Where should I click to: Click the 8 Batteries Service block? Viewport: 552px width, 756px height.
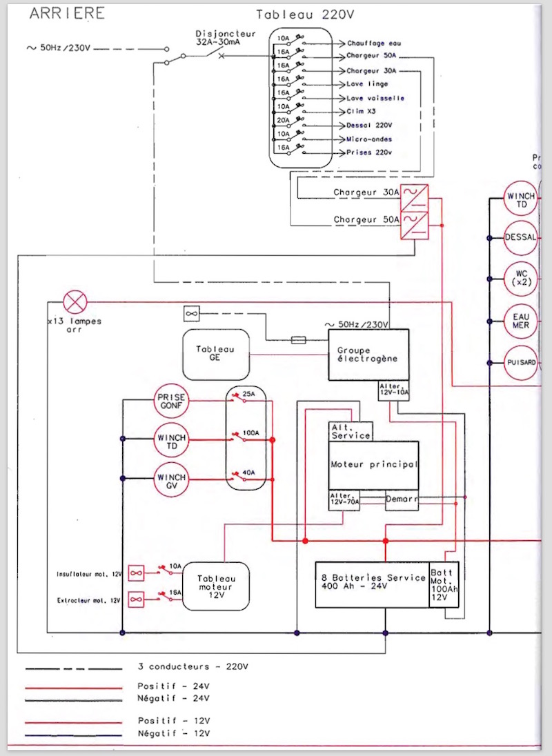coord(372,584)
